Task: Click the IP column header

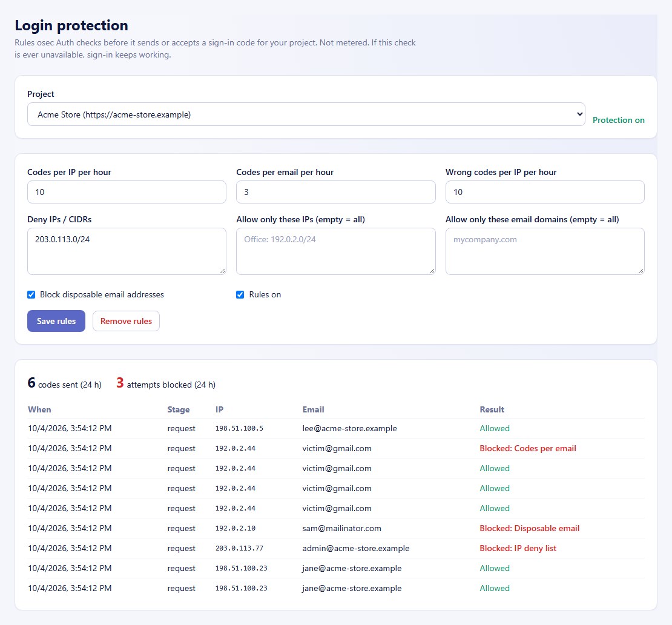Action: click(x=219, y=409)
